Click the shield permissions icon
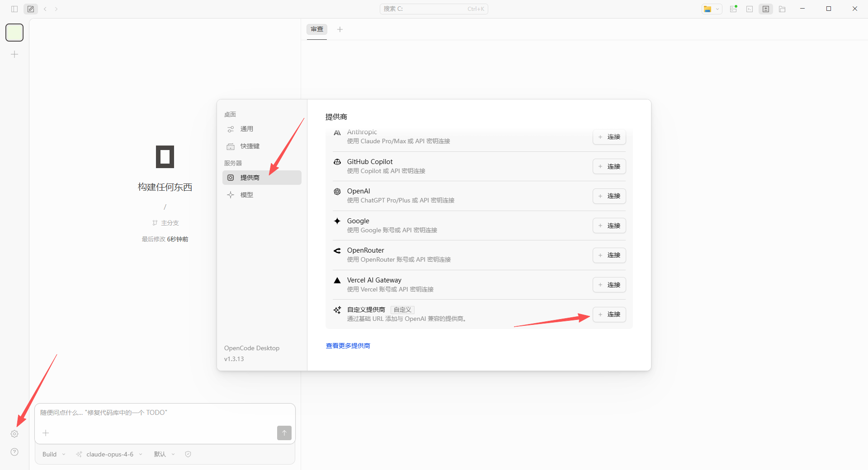868x470 pixels. coord(188,454)
